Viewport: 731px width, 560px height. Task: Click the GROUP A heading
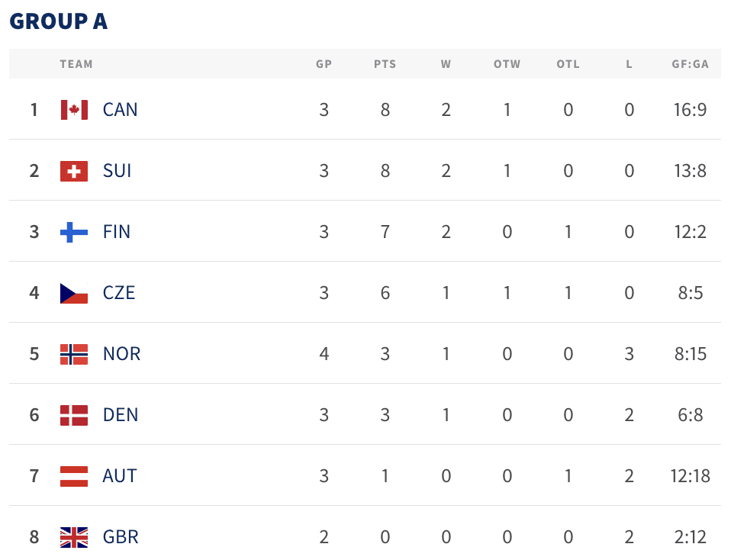click(59, 21)
